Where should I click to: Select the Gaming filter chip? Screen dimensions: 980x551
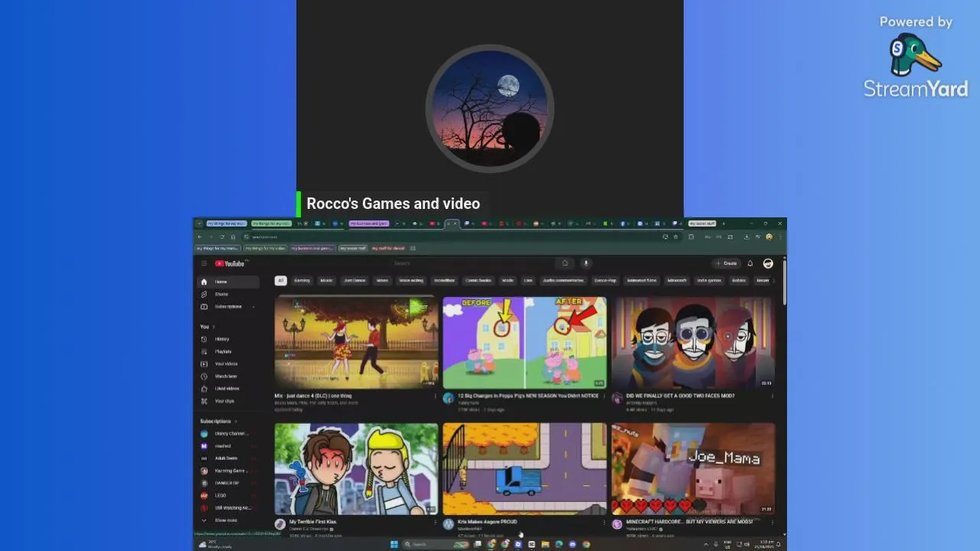[x=302, y=281]
